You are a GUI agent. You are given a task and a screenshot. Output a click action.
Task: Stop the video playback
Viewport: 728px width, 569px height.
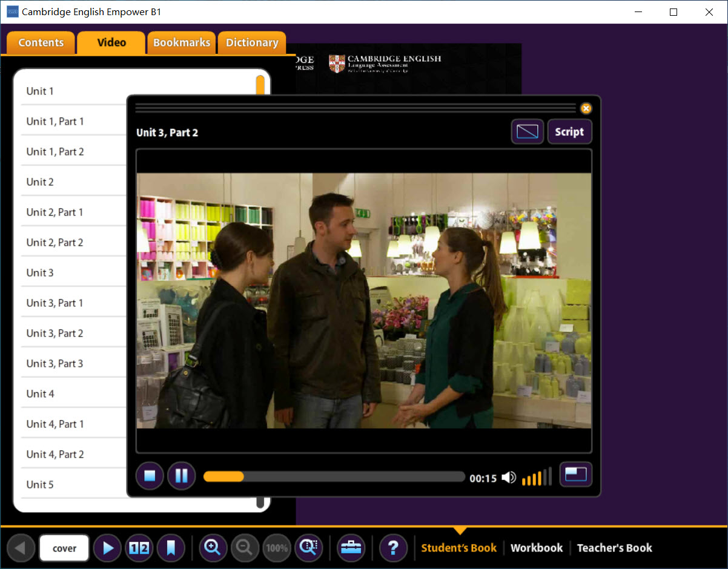coord(150,476)
